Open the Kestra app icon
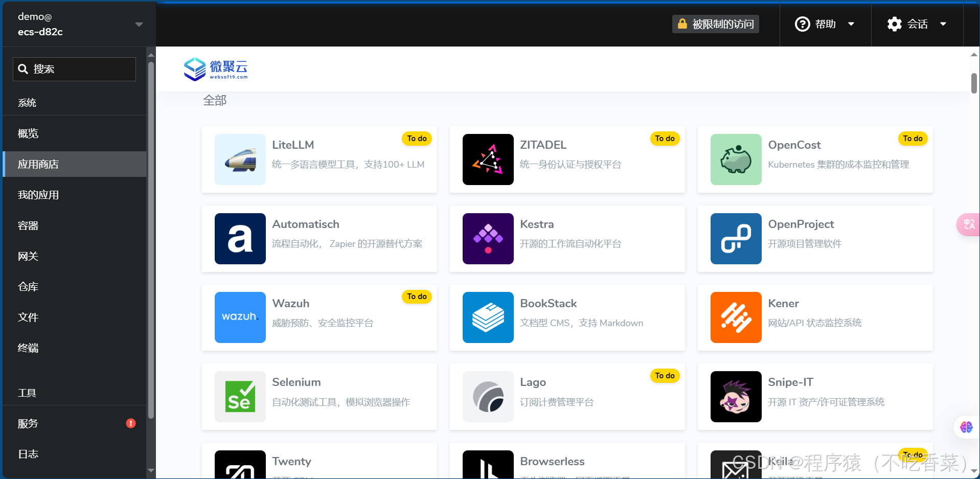The width and height of the screenshot is (980, 479). tap(488, 239)
